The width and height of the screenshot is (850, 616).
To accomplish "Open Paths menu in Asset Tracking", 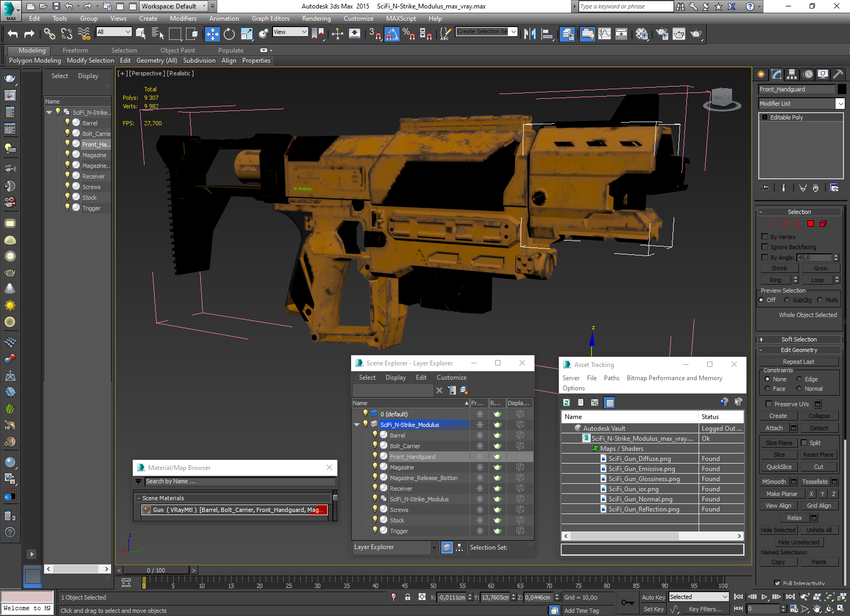I will coord(611,378).
